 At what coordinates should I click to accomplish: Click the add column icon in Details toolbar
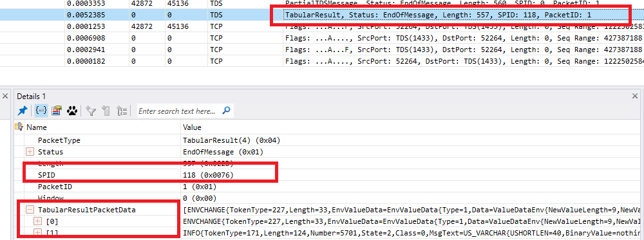(x=106, y=111)
